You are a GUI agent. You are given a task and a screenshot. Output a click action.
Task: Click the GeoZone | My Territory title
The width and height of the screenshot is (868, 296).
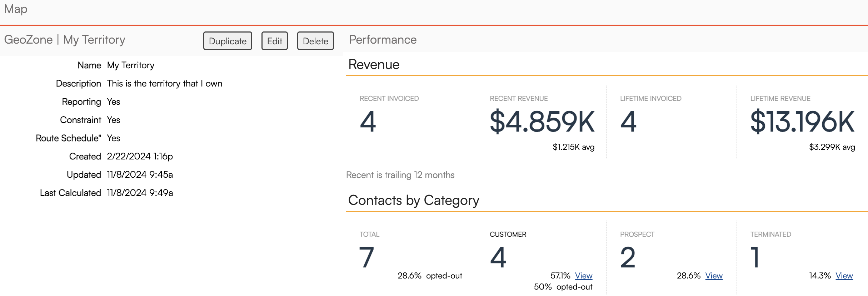click(x=65, y=40)
